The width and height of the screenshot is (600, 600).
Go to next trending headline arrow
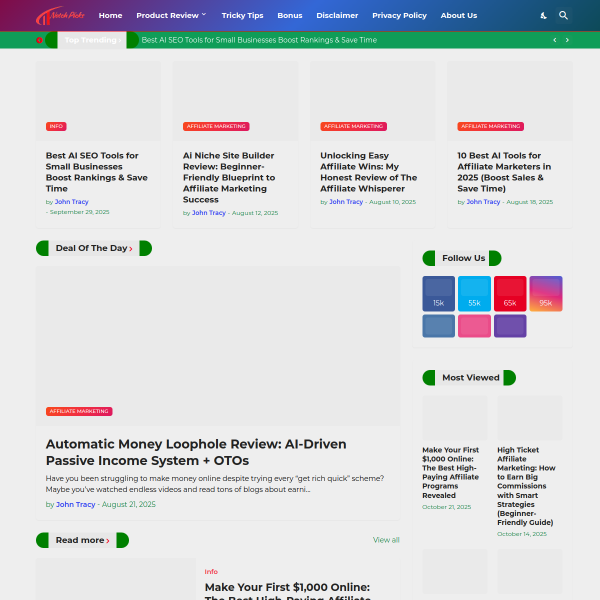567,40
